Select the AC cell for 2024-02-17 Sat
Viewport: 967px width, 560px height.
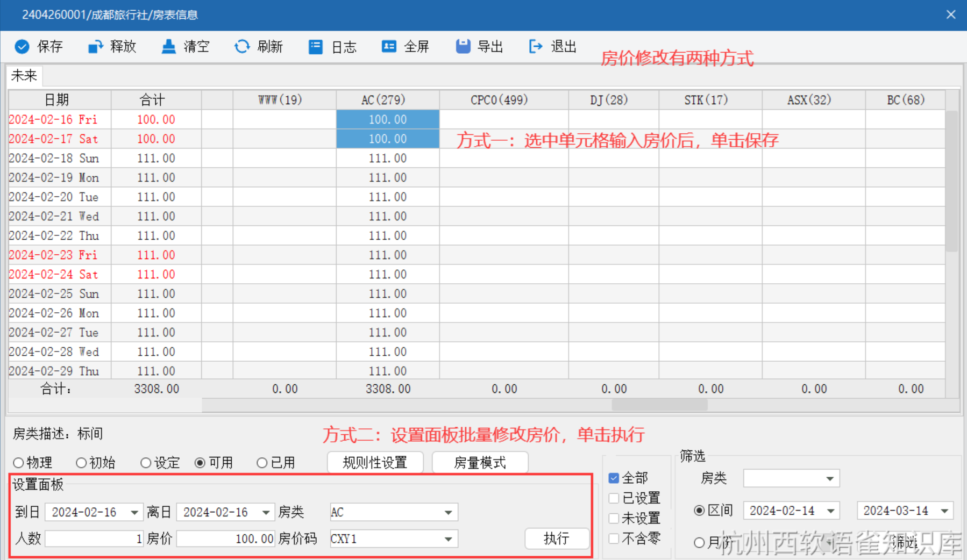tap(388, 139)
